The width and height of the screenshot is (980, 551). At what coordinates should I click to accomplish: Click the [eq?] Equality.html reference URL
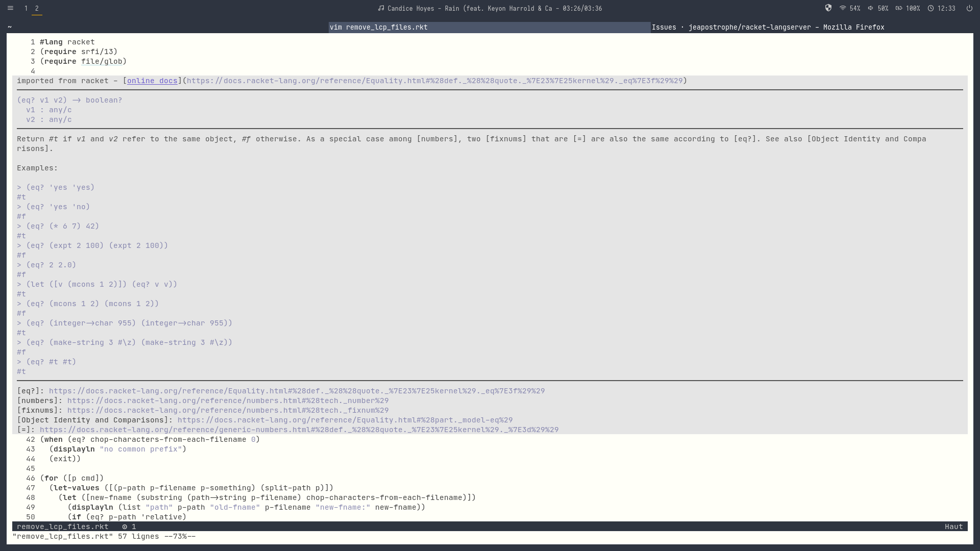click(297, 391)
